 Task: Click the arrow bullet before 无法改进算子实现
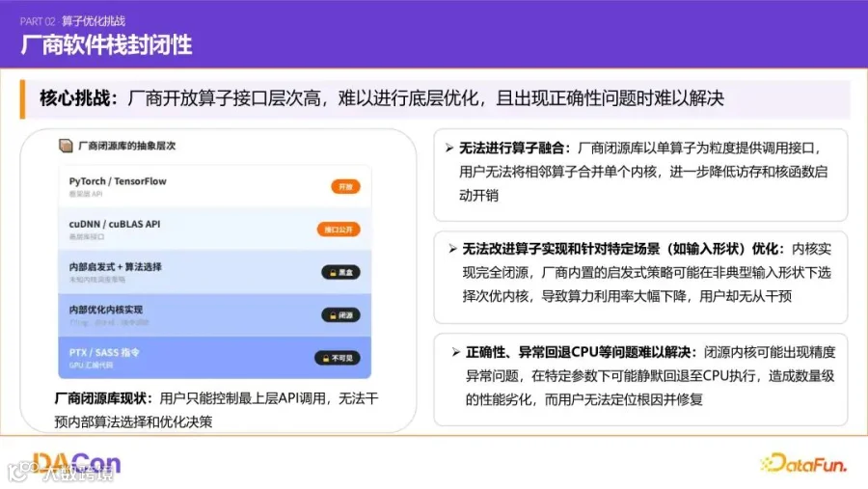453,249
